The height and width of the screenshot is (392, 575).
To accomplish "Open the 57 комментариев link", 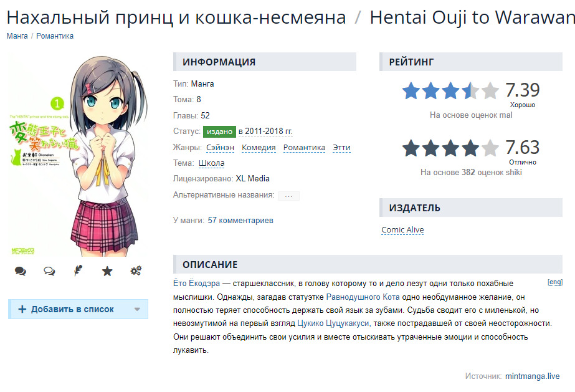I will 240,221.
